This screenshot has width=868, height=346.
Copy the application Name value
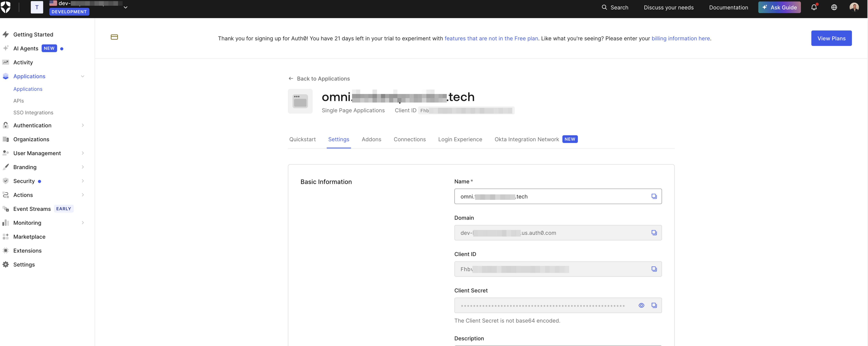point(654,196)
